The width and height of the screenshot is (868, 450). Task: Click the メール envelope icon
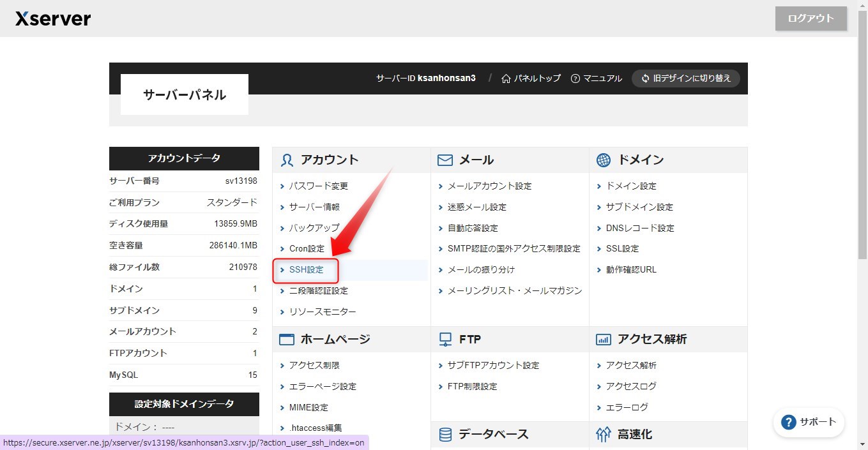tap(445, 160)
